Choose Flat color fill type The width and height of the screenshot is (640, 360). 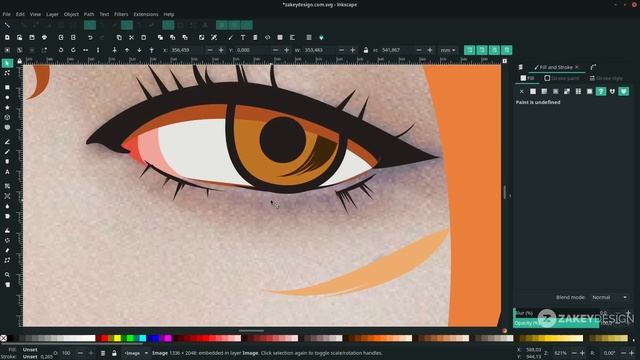coord(533,91)
